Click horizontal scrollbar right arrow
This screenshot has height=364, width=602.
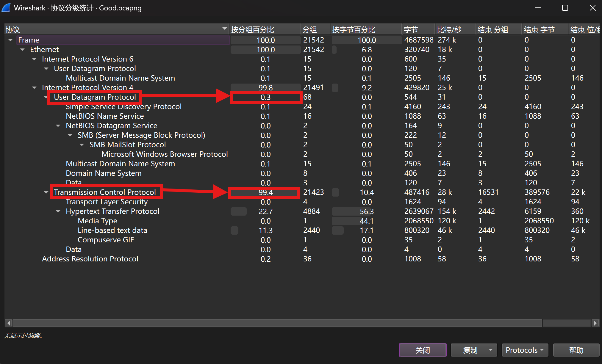click(595, 323)
